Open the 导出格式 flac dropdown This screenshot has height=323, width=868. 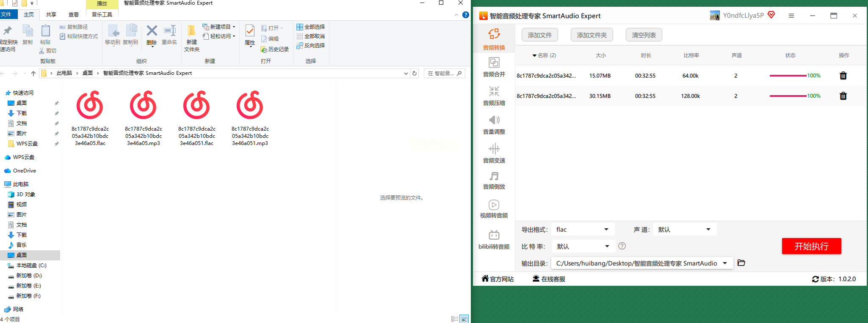pyautogui.click(x=583, y=230)
